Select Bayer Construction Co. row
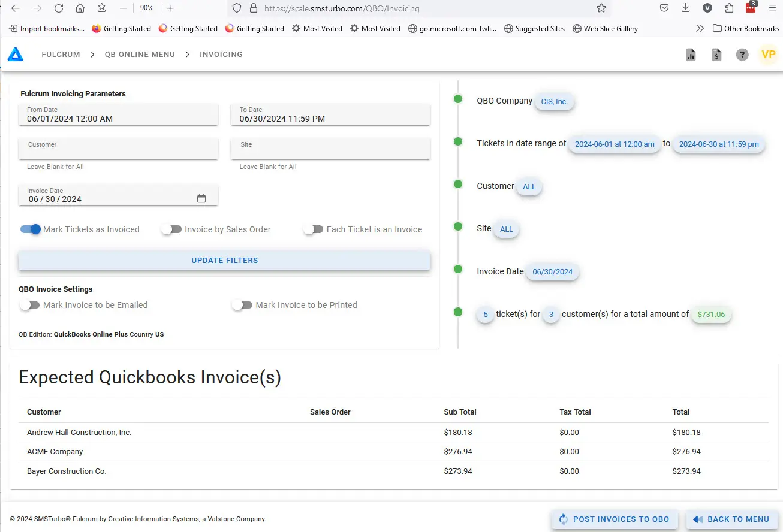783x532 pixels. (x=393, y=471)
